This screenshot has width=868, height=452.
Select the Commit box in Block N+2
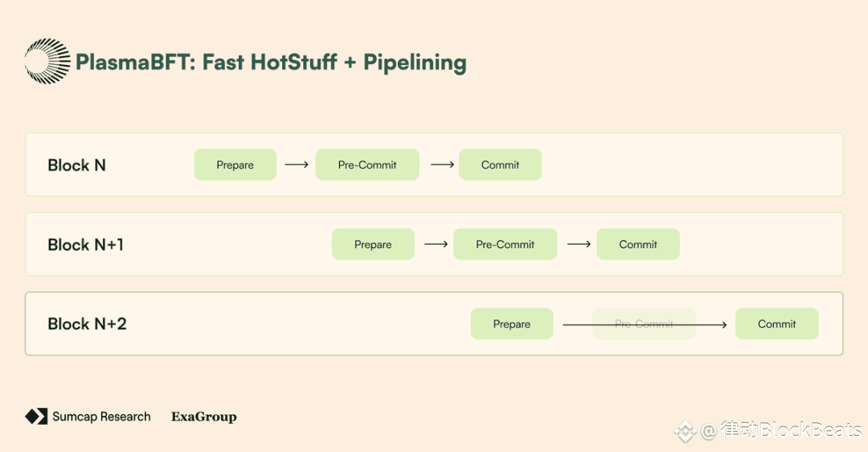[x=777, y=324]
